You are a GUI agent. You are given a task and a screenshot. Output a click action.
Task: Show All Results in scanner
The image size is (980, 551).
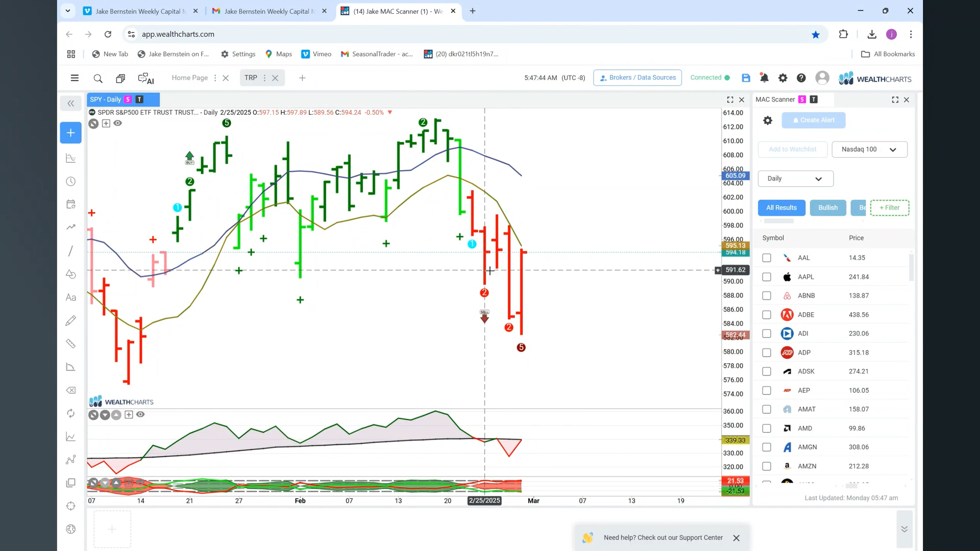click(x=781, y=208)
